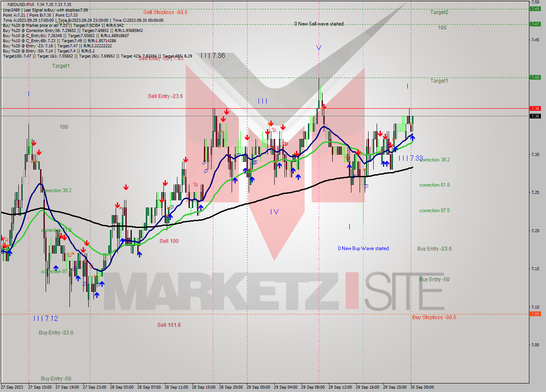Click the 'Buy Stoploss -88.6' label
The height and width of the screenshot is (392, 546).
click(434, 317)
